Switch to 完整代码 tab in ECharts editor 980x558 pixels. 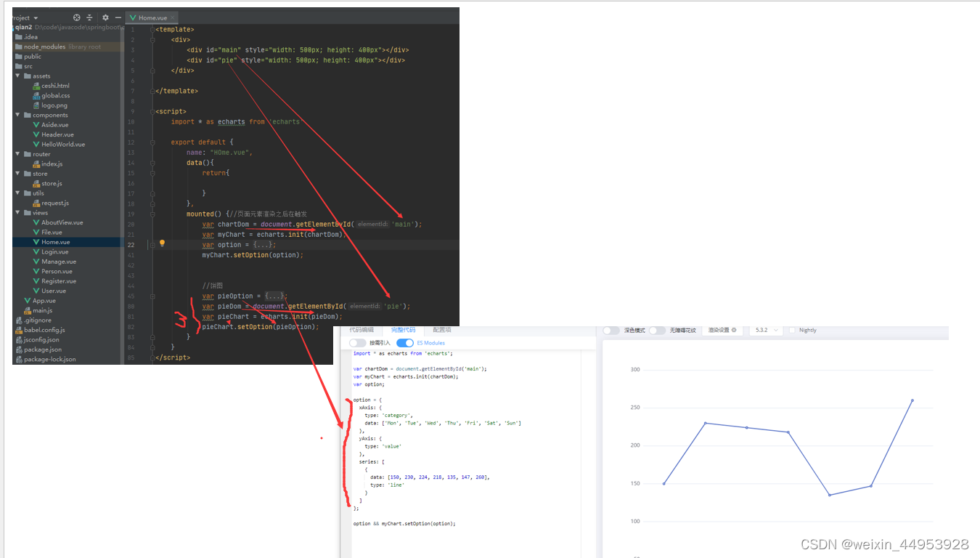click(403, 330)
